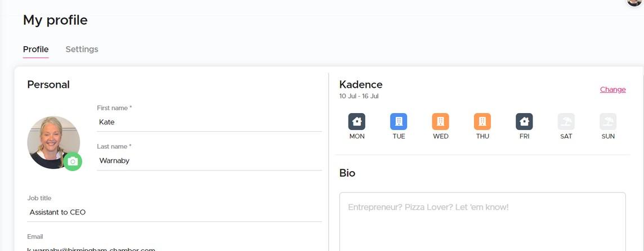Edit the Last name field

pos(209,161)
